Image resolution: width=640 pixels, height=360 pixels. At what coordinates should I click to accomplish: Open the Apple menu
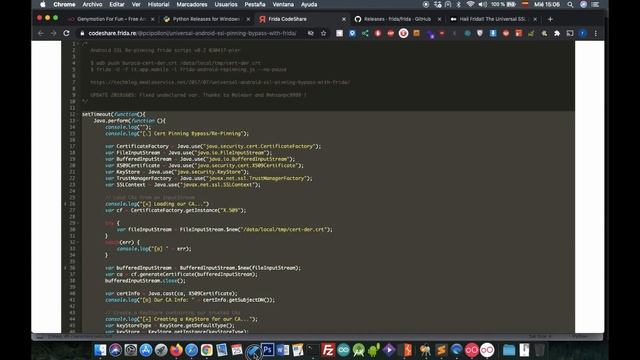click(x=43, y=4)
